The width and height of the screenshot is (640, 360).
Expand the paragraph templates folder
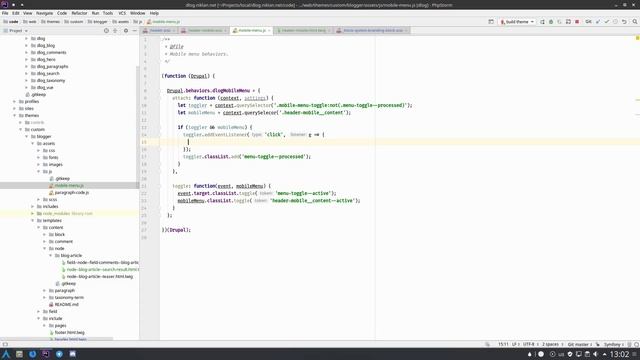[x=44, y=290]
